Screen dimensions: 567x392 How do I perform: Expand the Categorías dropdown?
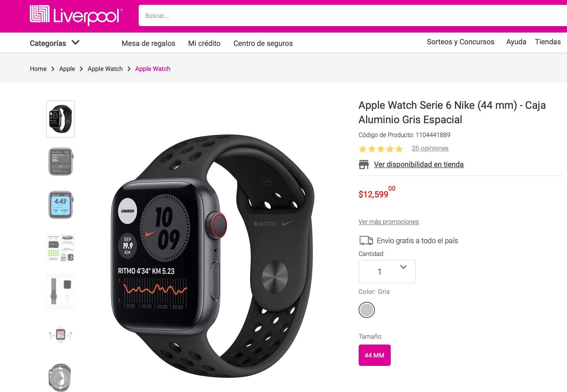click(x=55, y=43)
